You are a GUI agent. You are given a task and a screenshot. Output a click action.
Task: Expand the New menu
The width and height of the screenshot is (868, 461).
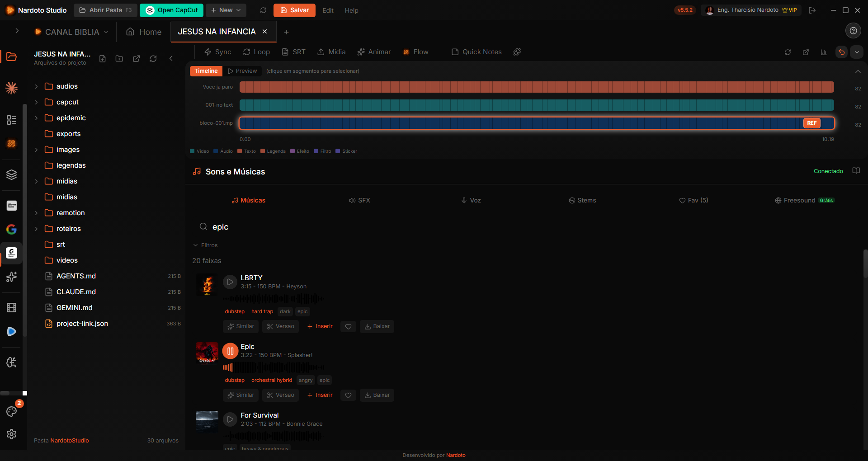226,10
